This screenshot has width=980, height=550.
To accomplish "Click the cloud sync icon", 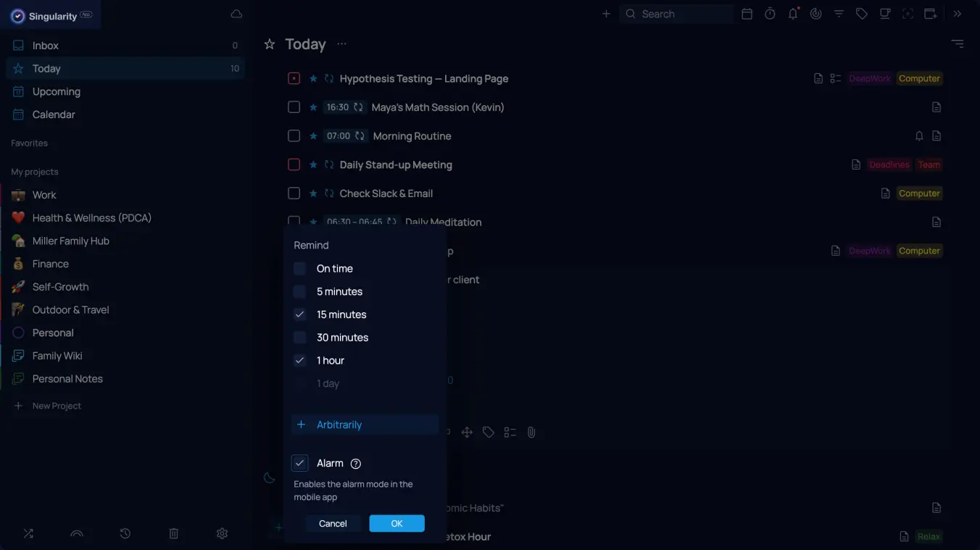I will (236, 14).
